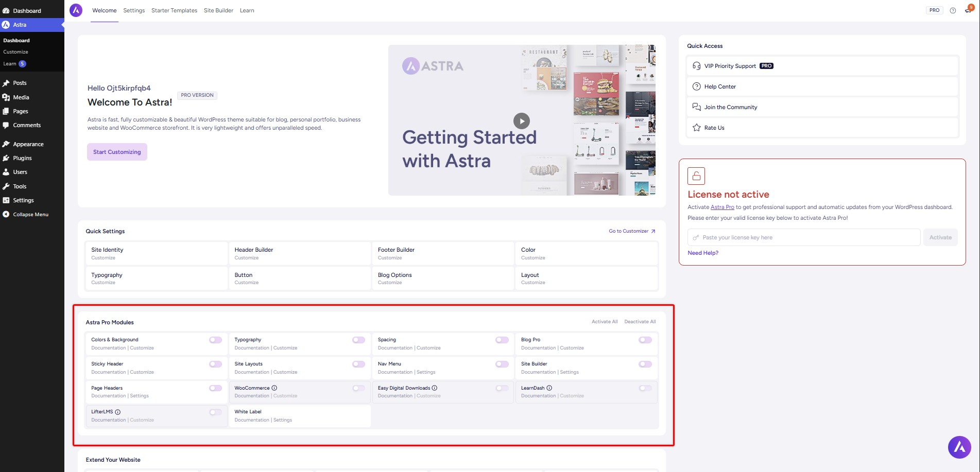Toggle the Site Layouts module switch
Image resolution: width=980 pixels, height=472 pixels.
pyautogui.click(x=359, y=364)
